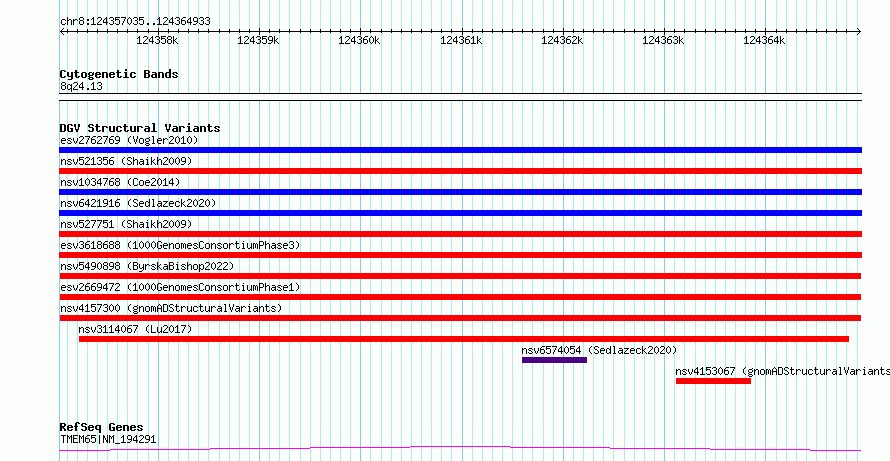Click the chr8:124357035..124364933 coordinate text
This screenshot has width=890, height=461.
(x=135, y=22)
